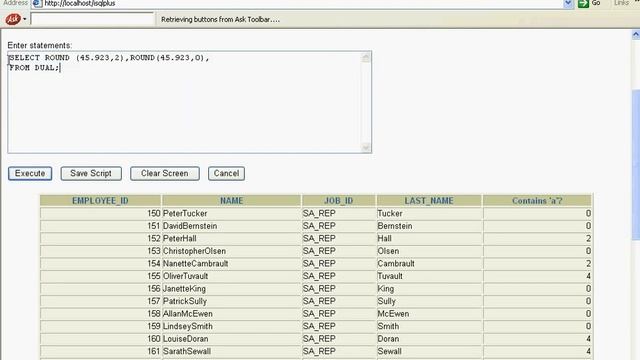Screen dimensions: 640x360
Task: Expand the address bar history dropdown
Action: pyautogui.click(x=568, y=4)
